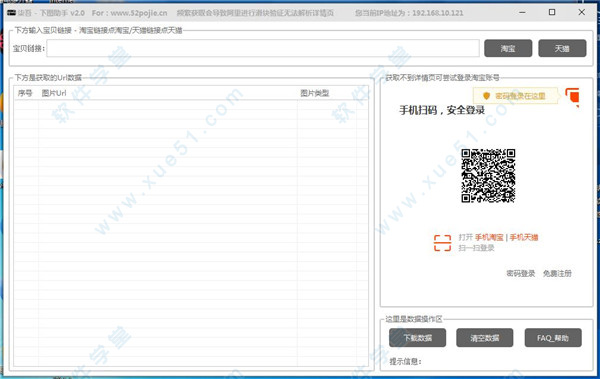The width and height of the screenshot is (600, 379).
Task: Click the 下载数据 button
Action: click(417, 338)
